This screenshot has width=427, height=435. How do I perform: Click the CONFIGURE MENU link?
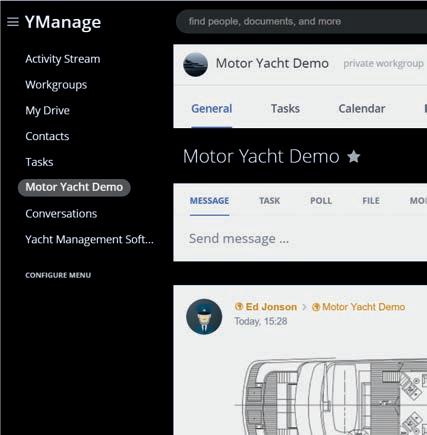click(58, 275)
